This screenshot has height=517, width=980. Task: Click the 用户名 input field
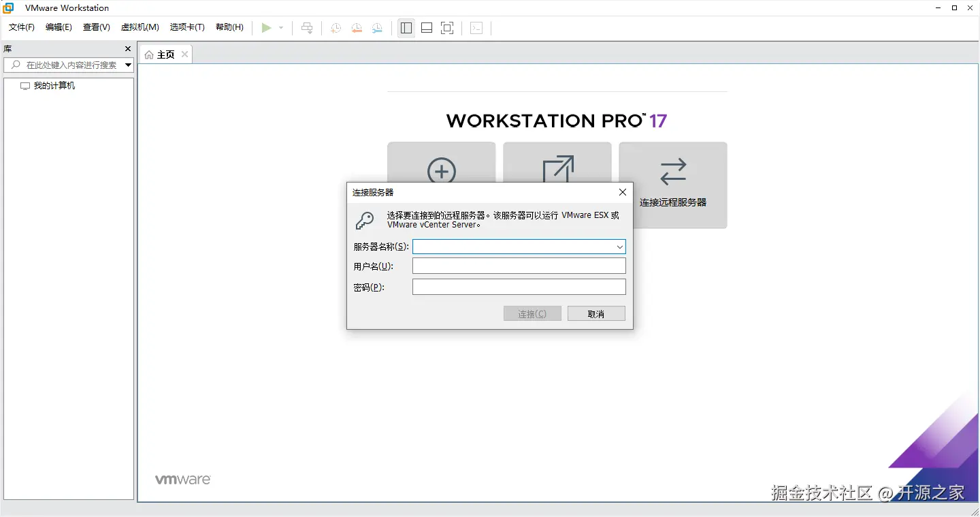(519, 266)
